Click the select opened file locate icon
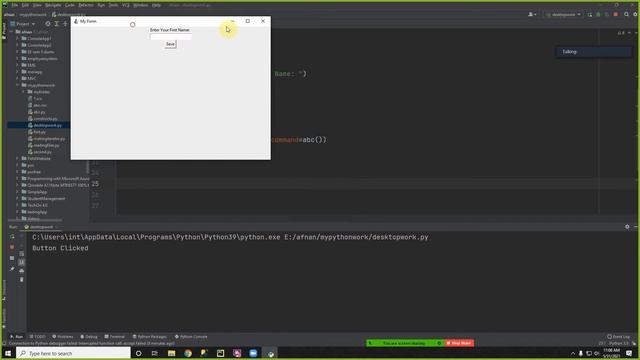This screenshot has height=360, width=640. pyautogui.click(x=48, y=24)
